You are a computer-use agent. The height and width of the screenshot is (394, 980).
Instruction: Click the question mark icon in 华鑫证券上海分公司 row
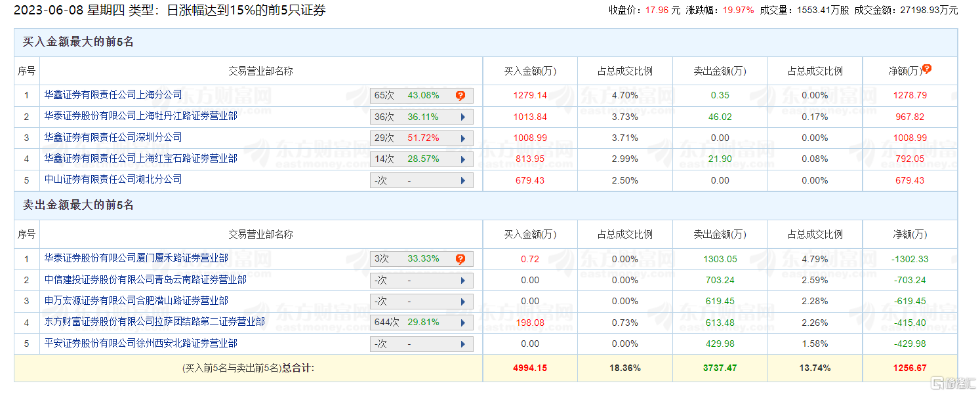coord(460,96)
